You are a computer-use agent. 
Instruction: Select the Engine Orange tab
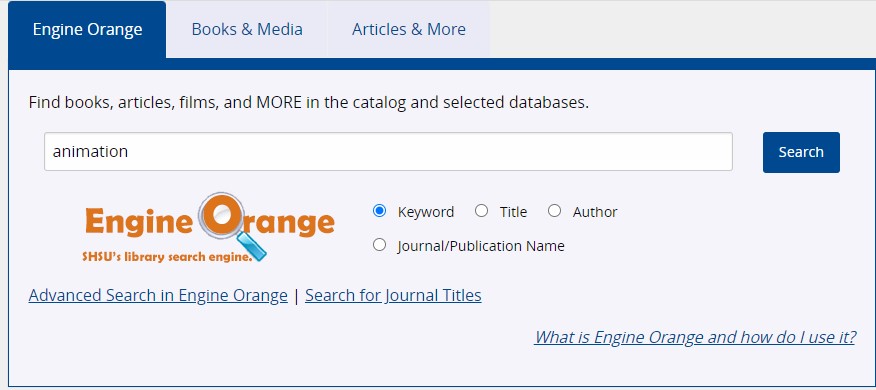click(x=87, y=29)
